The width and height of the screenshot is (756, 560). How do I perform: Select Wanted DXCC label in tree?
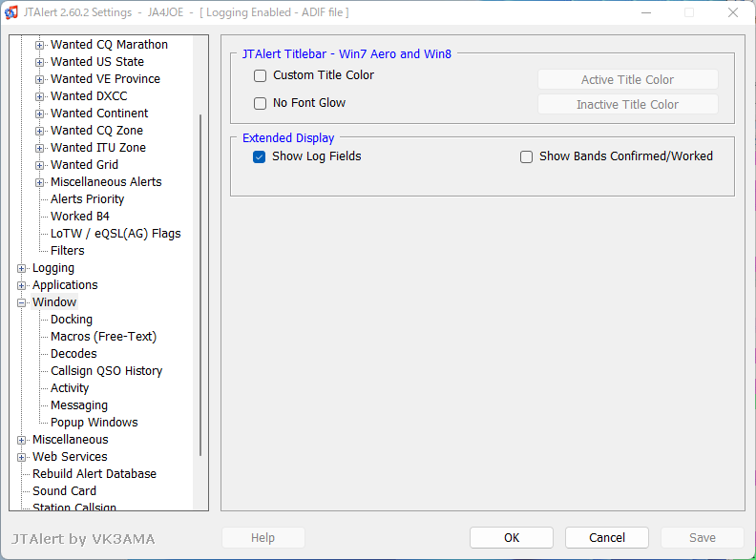89,96
